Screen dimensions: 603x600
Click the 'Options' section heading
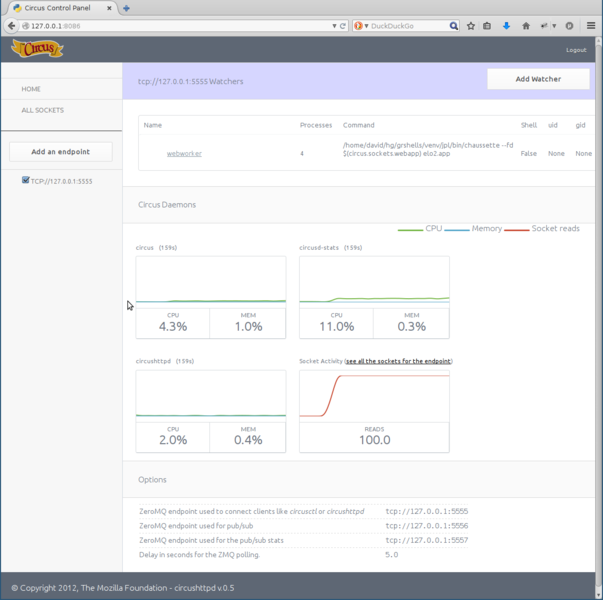point(152,480)
